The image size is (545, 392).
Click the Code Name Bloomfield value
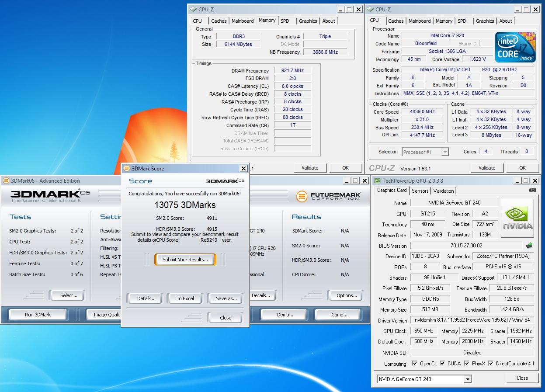(426, 43)
